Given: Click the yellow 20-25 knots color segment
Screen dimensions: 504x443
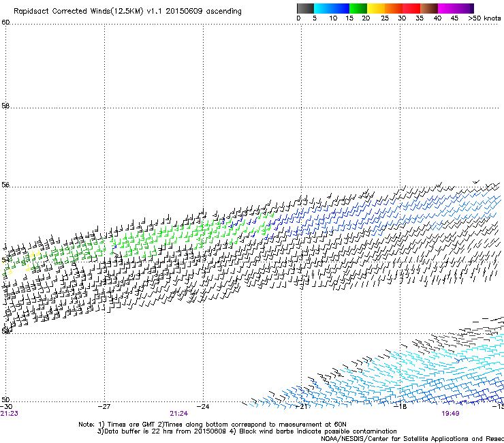Looking at the screenshot, I should 376,8.
